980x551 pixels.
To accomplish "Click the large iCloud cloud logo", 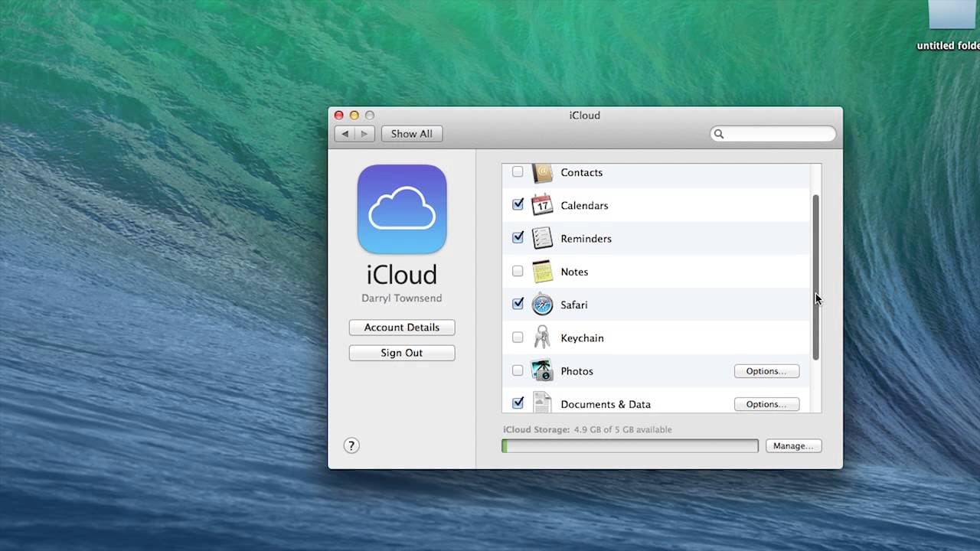I will point(402,209).
